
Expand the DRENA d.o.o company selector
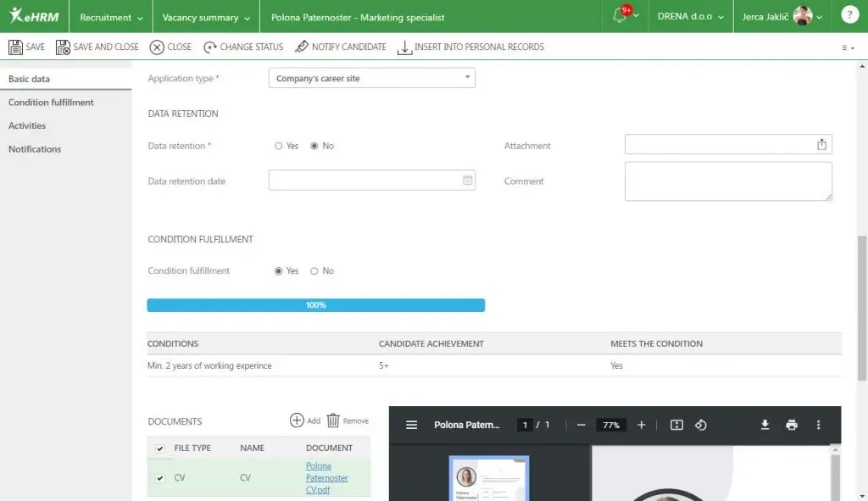pos(690,17)
